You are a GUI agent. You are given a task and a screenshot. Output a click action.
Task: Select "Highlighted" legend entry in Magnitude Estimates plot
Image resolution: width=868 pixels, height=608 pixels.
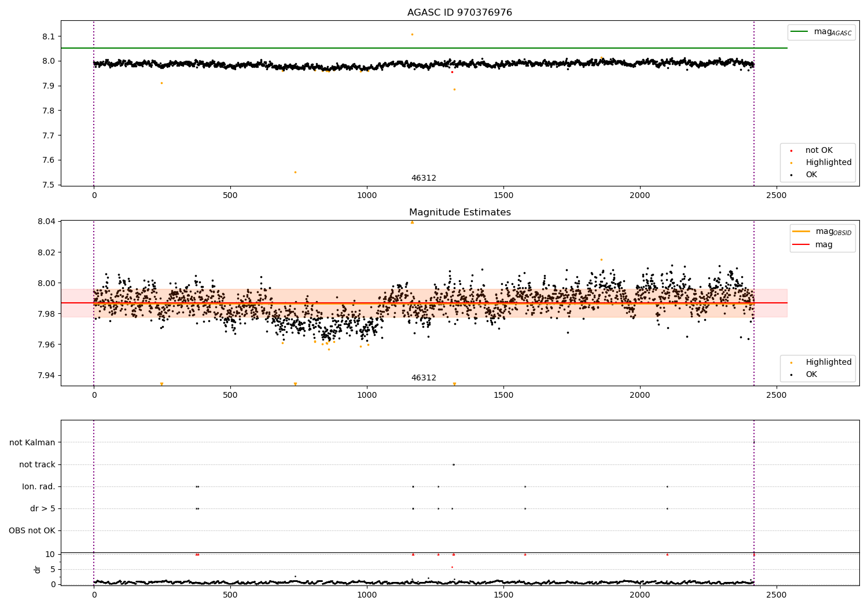[x=822, y=362]
